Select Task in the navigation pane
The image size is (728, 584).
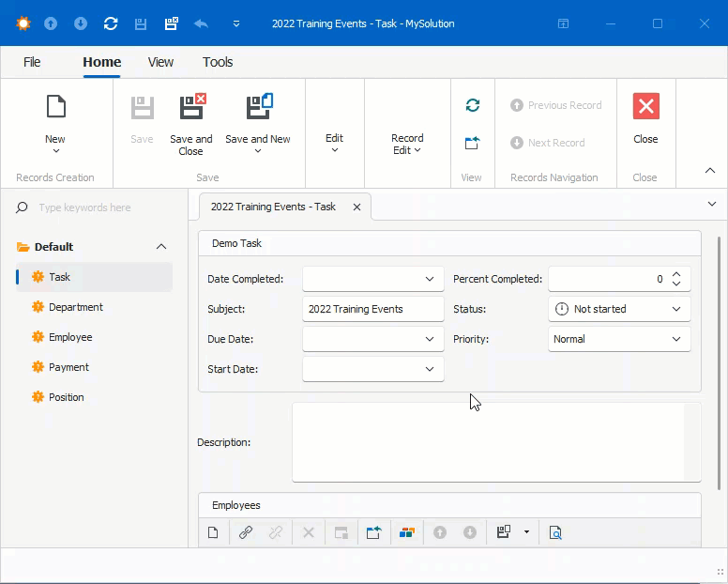[x=94, y=277]
